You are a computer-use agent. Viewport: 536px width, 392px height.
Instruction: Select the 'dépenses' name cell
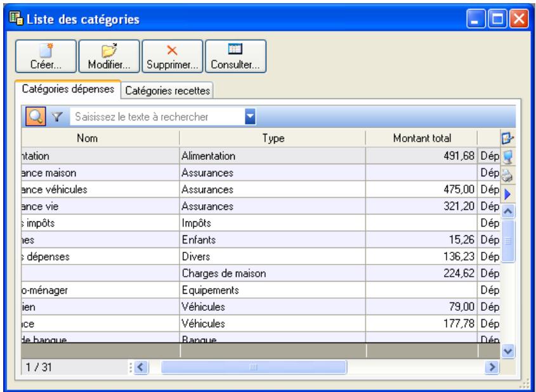click(x=100, y=256)
